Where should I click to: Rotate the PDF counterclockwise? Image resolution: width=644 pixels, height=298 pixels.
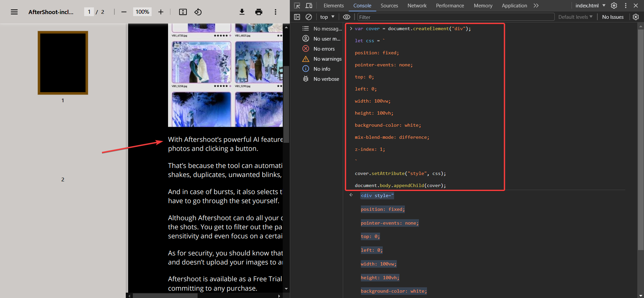point(198,12)
